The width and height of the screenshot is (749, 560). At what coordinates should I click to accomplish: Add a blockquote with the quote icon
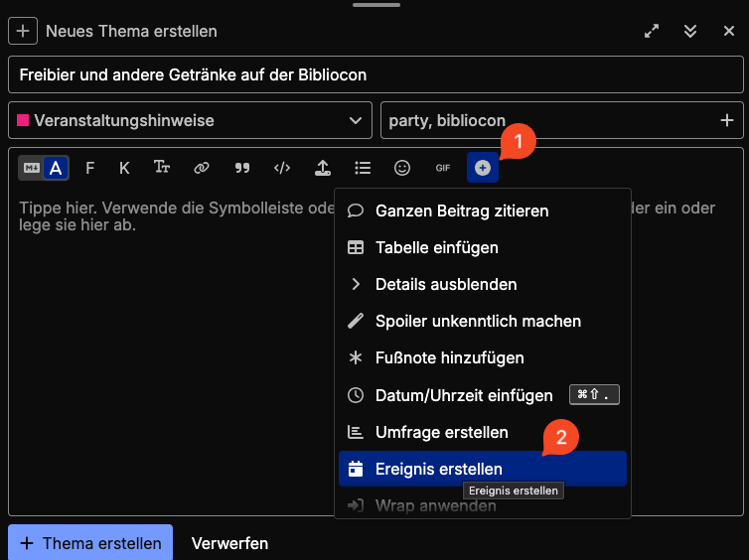[x=241, y=168]
